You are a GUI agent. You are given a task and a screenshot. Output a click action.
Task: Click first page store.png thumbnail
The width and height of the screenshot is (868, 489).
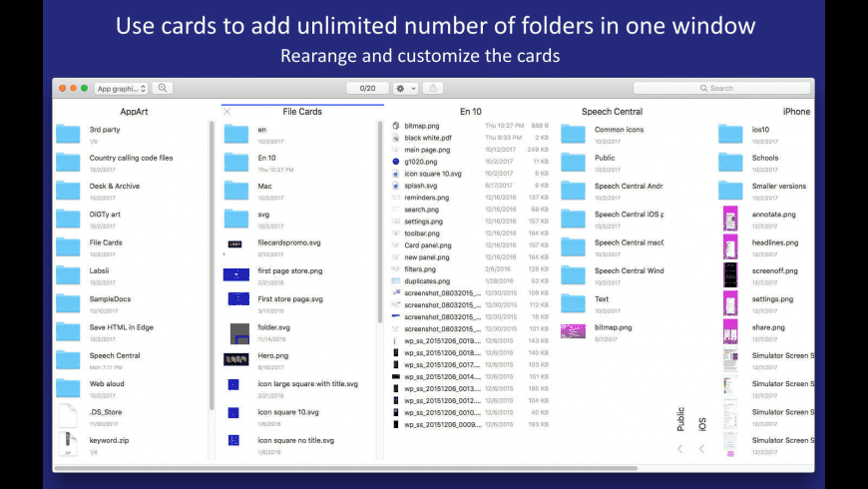pos(236,274)
